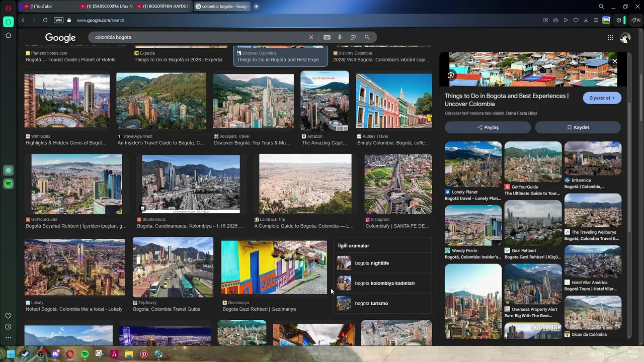The width and height of the screenshot is (644, 362).
Task: Open the Shutterstock Bogota Cundinamarca image
Action: pyautogui.click(x=191, y=184)
